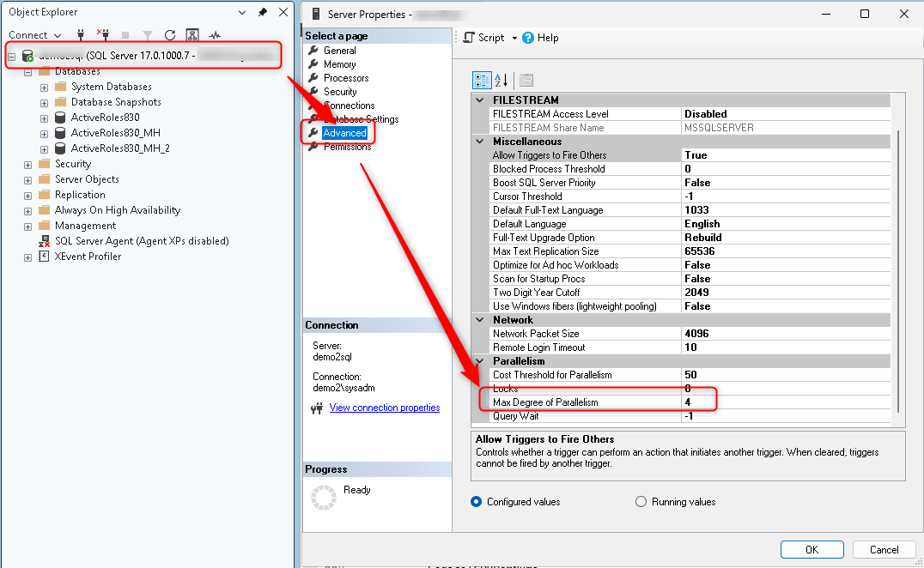924x568 pixels.
Task: Collapse the FILESTREAM property category
Action: coord(480,100)
